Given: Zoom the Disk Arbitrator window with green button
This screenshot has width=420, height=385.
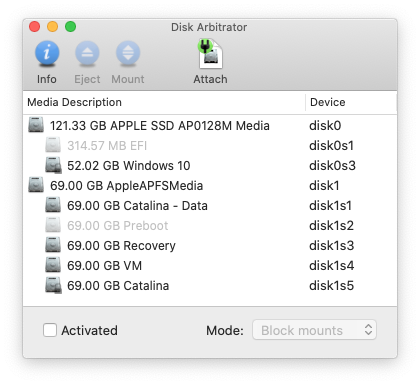Looking at the screenshot, I should (70, 27).
